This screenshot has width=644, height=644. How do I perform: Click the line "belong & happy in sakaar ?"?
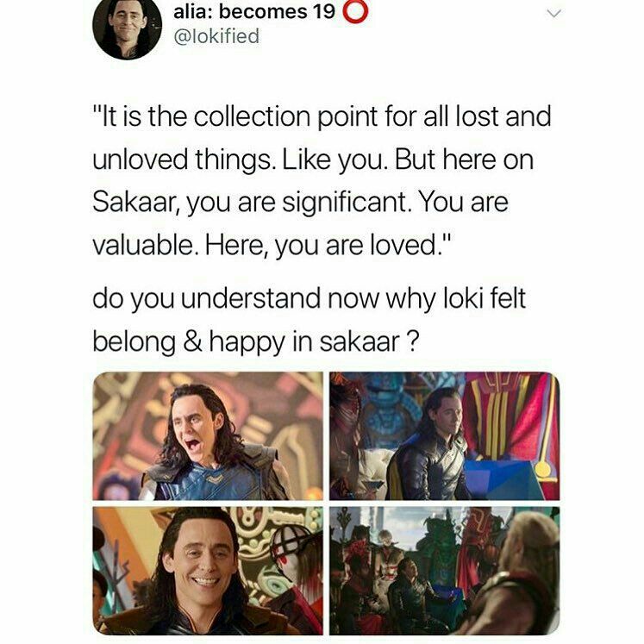(x=256, y=341)
